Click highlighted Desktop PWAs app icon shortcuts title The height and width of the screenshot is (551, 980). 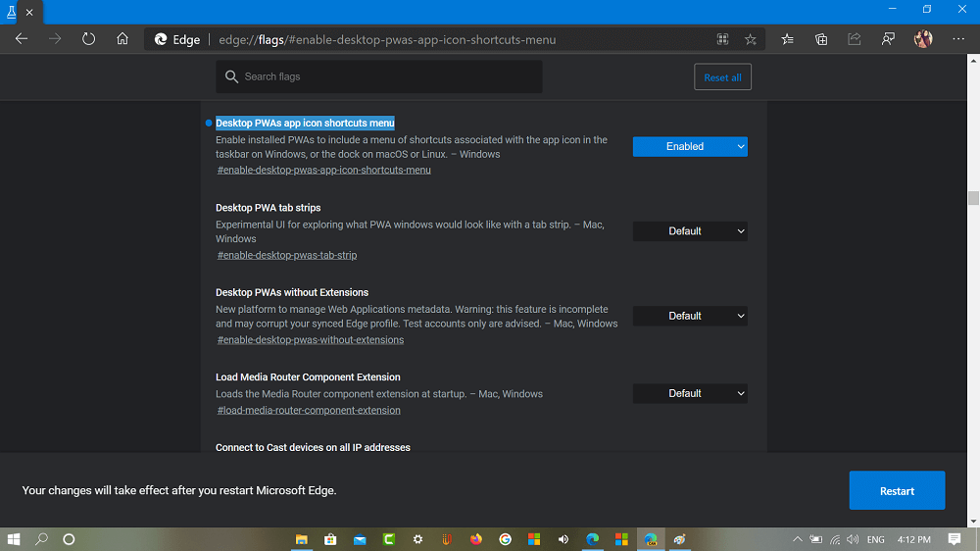pos(305,124)
